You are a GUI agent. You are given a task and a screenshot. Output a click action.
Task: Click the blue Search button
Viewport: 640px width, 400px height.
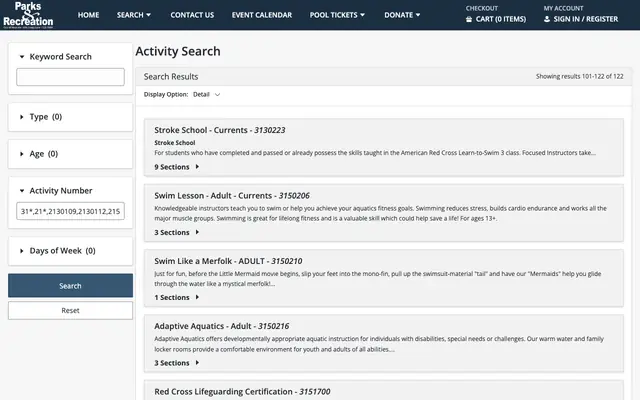(x=70, y=286)
